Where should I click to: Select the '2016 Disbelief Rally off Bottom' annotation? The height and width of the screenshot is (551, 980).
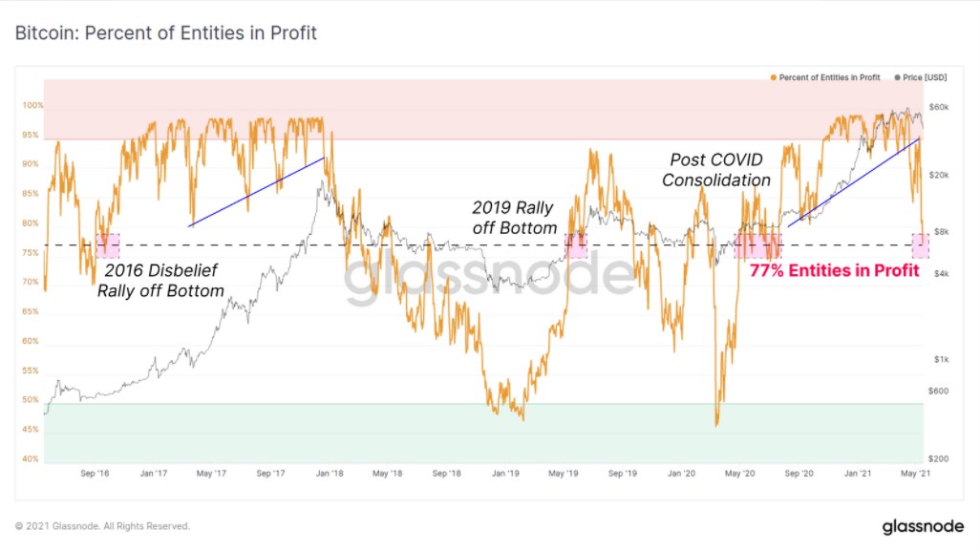[x=160, y=281]
